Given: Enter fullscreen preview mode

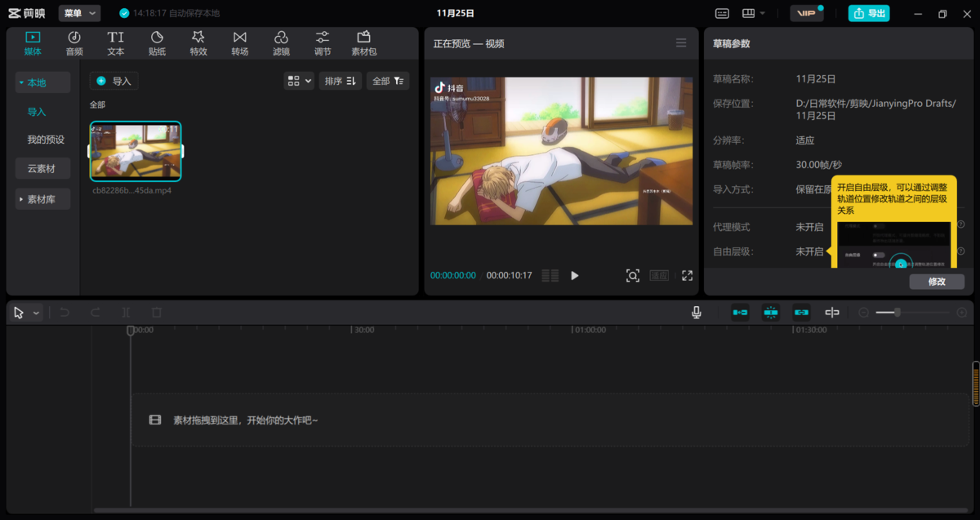Looking at the screenshot, I should click(x=687, y=276).
